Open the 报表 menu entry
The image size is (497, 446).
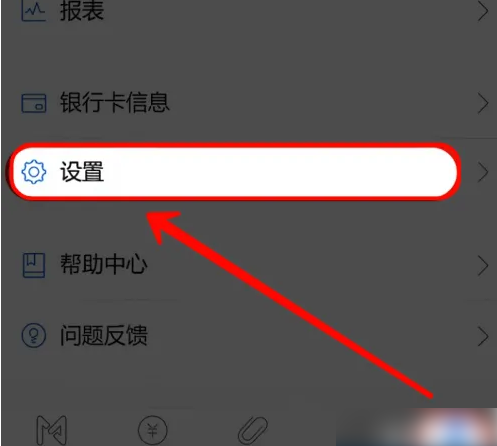(x=248, y=11)
